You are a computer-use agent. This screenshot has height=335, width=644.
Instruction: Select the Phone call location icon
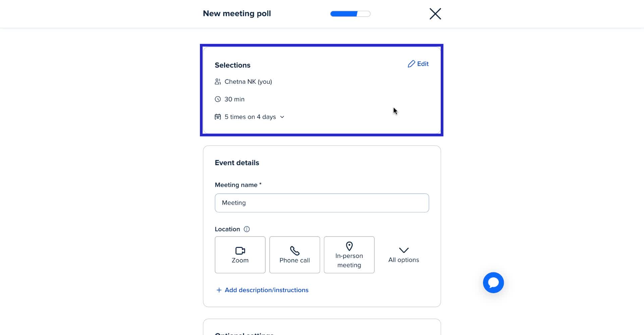[294, 250]
